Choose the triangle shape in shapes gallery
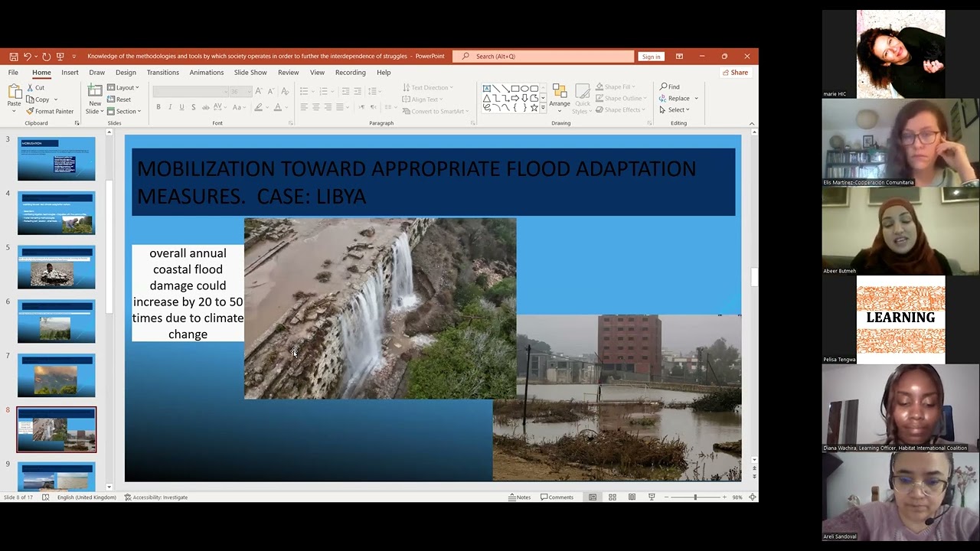Viewport: 980px width, 551px height. click(486, 99)
